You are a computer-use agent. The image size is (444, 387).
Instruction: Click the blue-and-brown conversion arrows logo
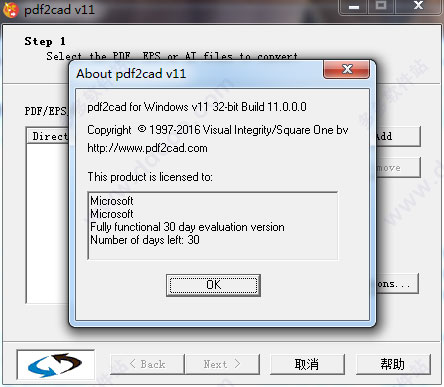pyautogui.click(x=55, y=365)
